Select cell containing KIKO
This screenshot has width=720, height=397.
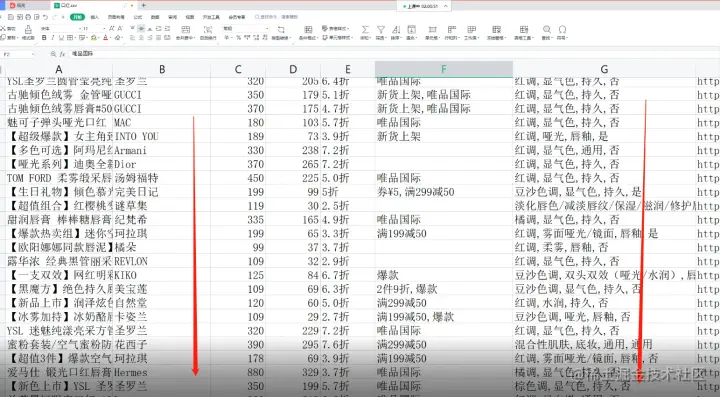coord(162,275)
